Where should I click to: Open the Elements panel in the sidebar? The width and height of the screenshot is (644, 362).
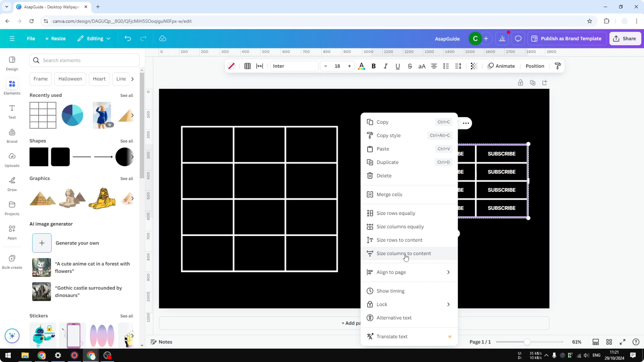click(12, 87)
